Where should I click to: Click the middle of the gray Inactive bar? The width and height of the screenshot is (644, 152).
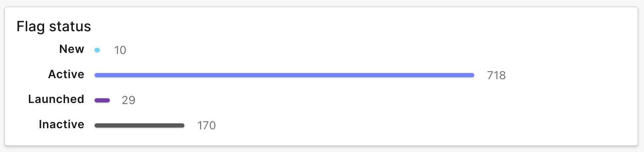click(x=139, y=125)
